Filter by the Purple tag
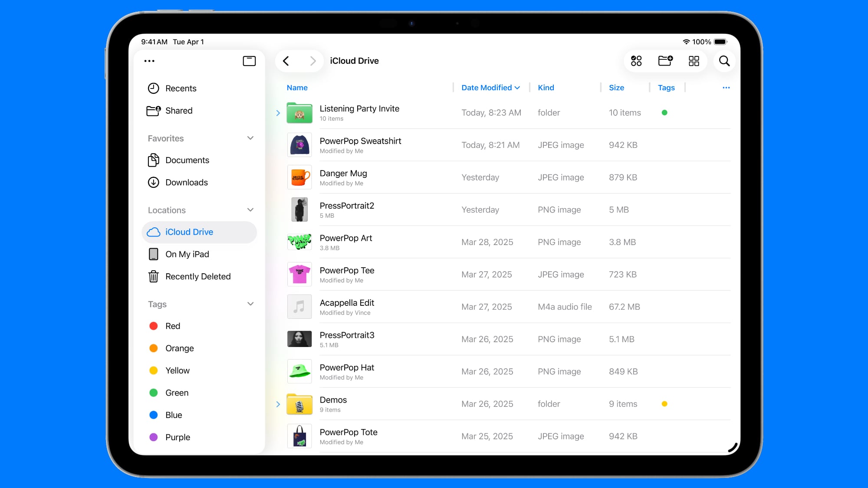Image resolution: width=868 pixels, height=488 pixels. (200, 437)
